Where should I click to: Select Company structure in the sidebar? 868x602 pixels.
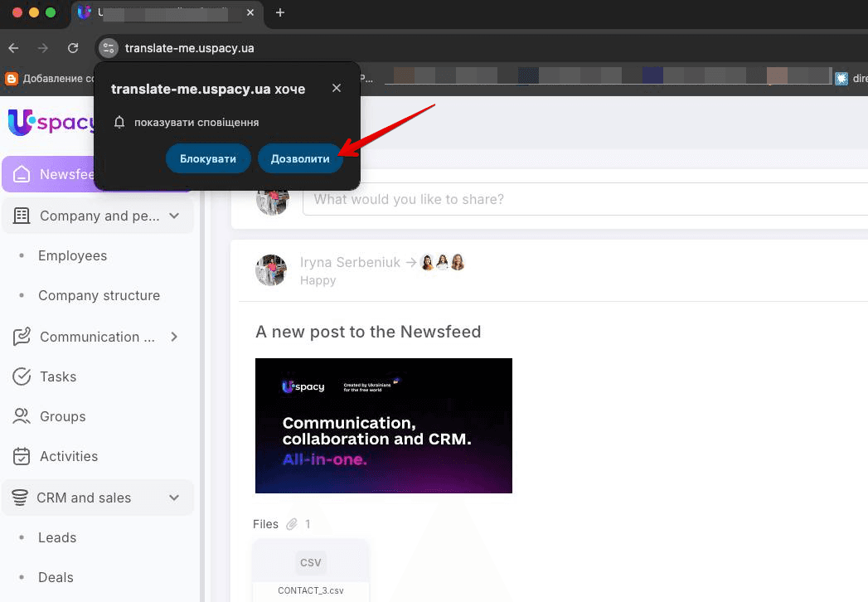(x=99, y=295)
